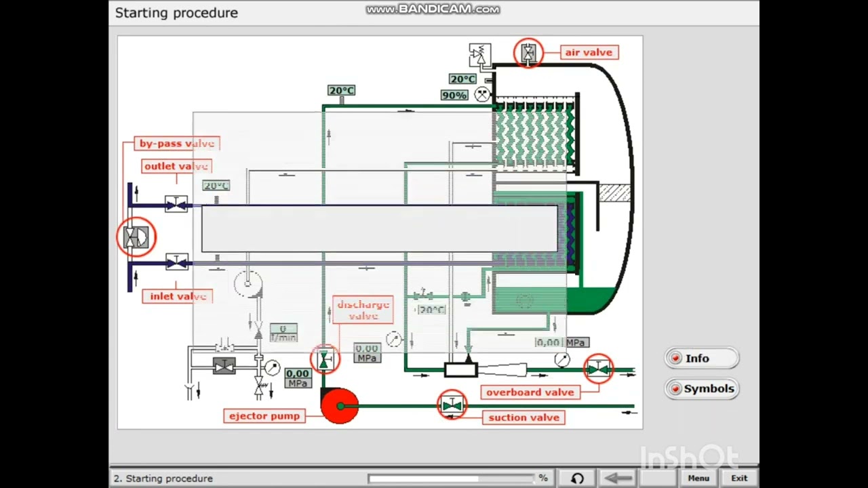Open the by-pass valve icon
This screenshot has width=868, height=488.
136,237
